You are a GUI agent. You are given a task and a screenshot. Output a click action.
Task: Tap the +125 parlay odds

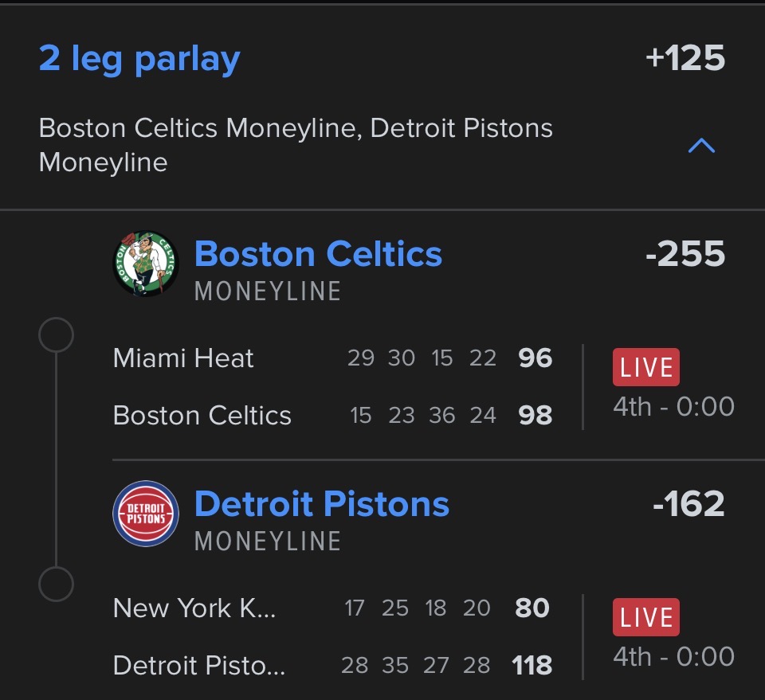point(685,59)
